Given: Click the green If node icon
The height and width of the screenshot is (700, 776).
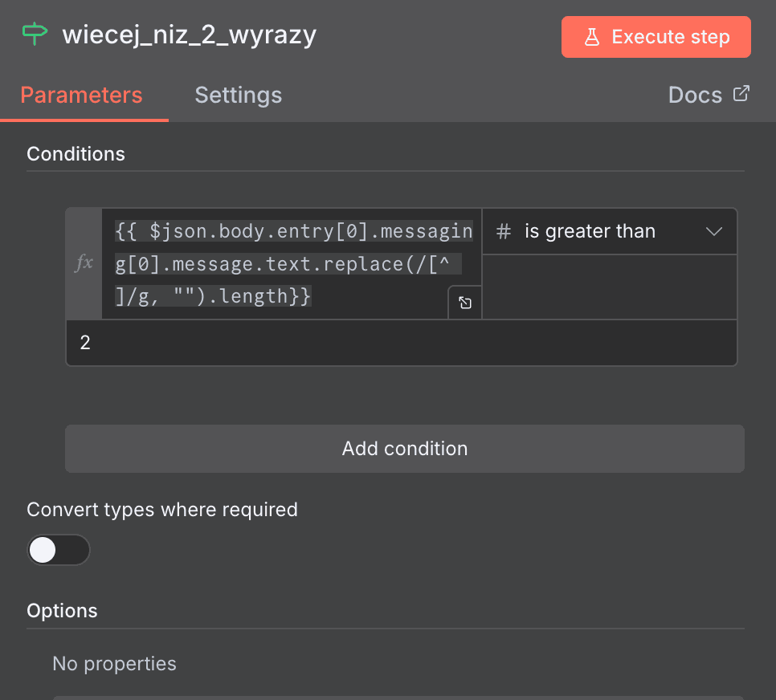Looking at the screenshot, I should [35, 34].
